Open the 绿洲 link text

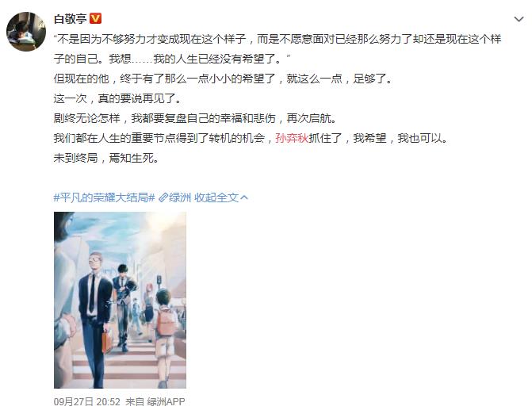180,197
